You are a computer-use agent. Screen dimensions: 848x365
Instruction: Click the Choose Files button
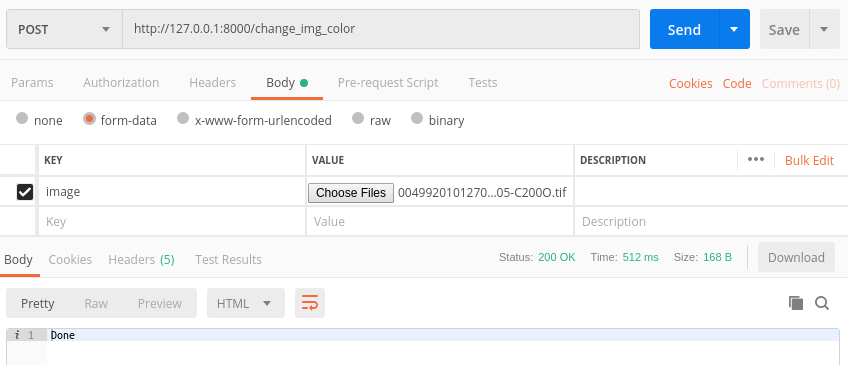pos(351,193)
